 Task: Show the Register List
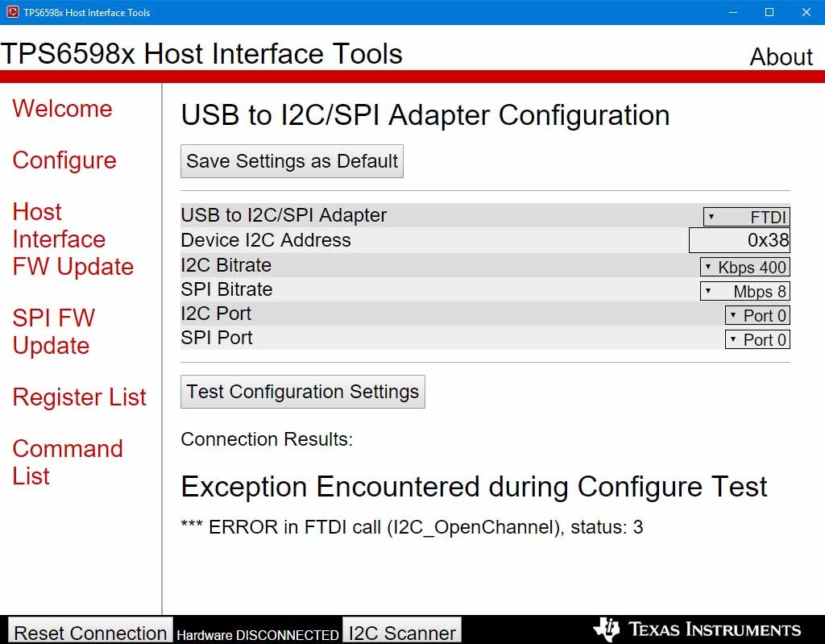[x=79, y=397]
